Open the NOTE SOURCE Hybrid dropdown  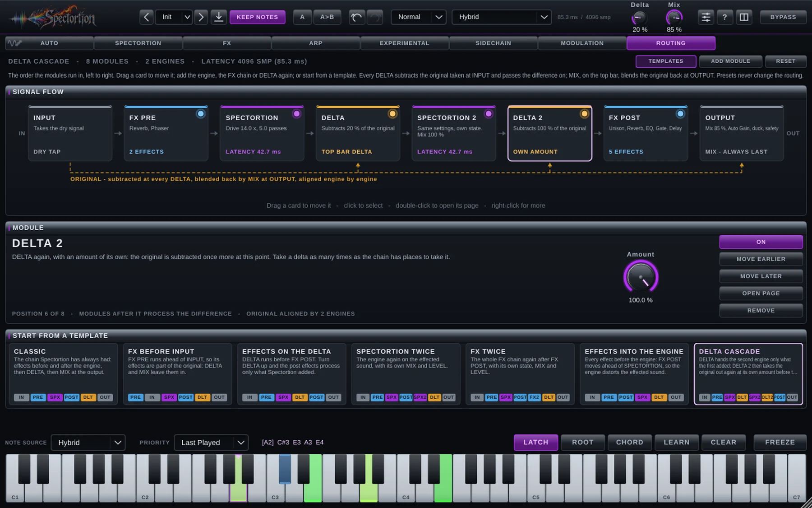pyautogui.click(x=88, y=443)
